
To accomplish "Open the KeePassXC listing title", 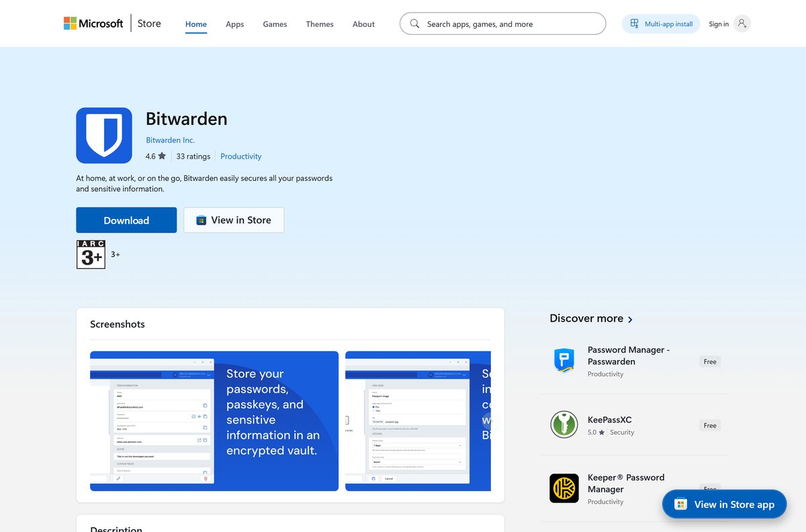I will 609,420.
